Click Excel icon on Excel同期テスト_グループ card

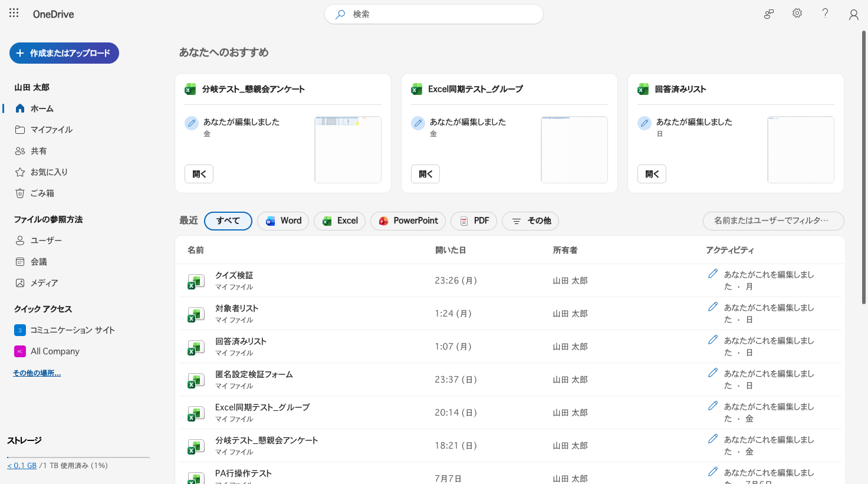pyautogui.click(x=417, y=89)
